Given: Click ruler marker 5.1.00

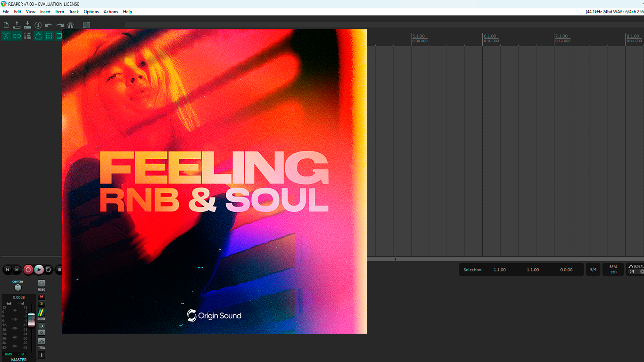Looking at the screenshot, I should (x=419, y=36).
